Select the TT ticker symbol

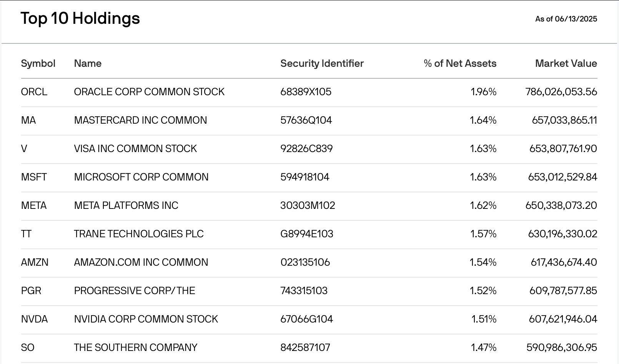click(26, 234)
